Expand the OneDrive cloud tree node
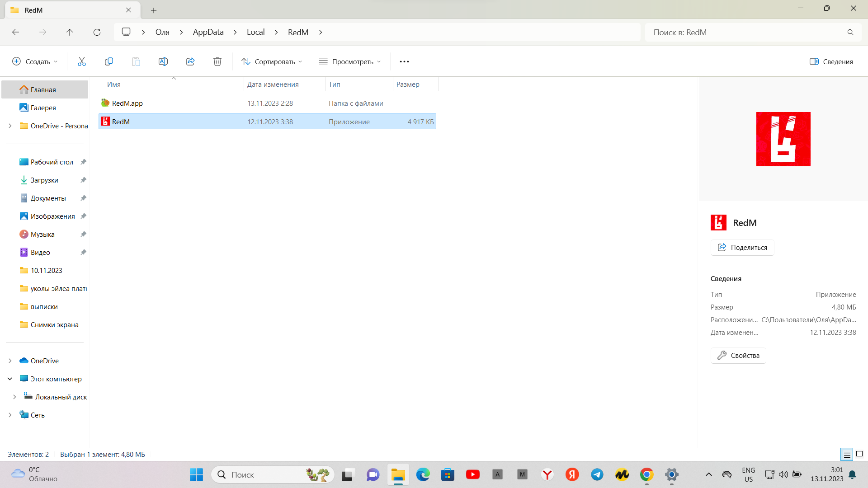The height and width of the screenshot is (488, 868). point(10,361)
